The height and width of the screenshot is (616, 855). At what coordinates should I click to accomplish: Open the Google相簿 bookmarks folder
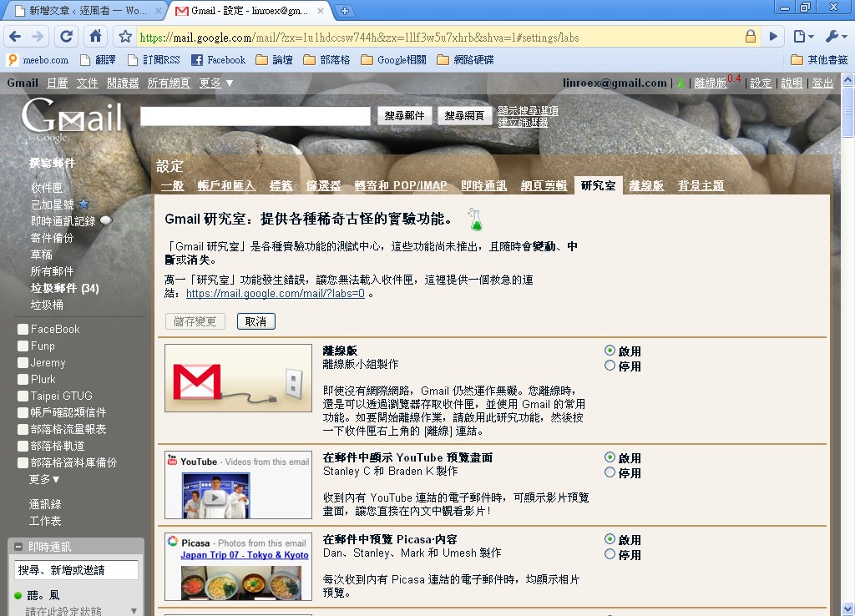(394, 60)
